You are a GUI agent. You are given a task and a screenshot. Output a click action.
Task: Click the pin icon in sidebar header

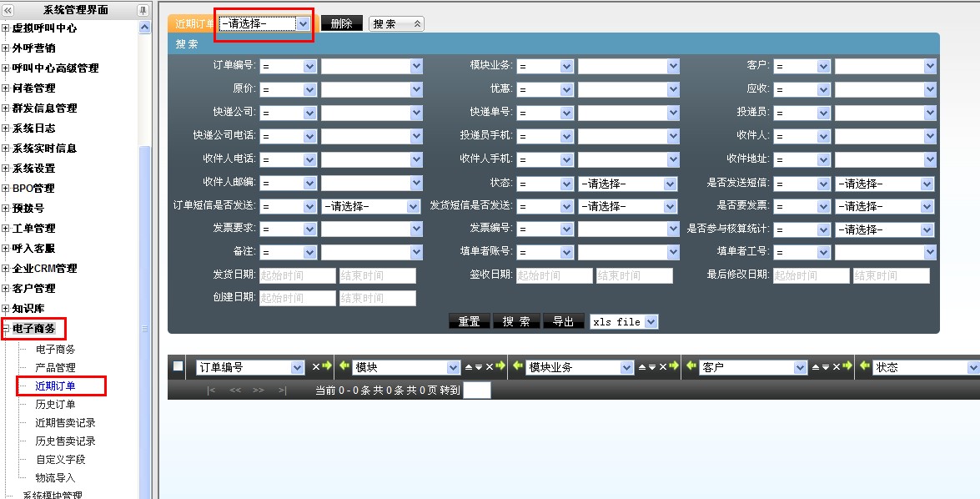coord(143,10)
